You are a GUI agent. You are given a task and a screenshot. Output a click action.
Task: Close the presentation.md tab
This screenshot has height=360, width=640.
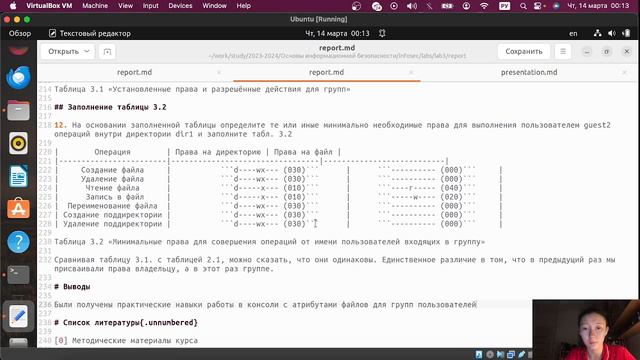pos(624,72)
